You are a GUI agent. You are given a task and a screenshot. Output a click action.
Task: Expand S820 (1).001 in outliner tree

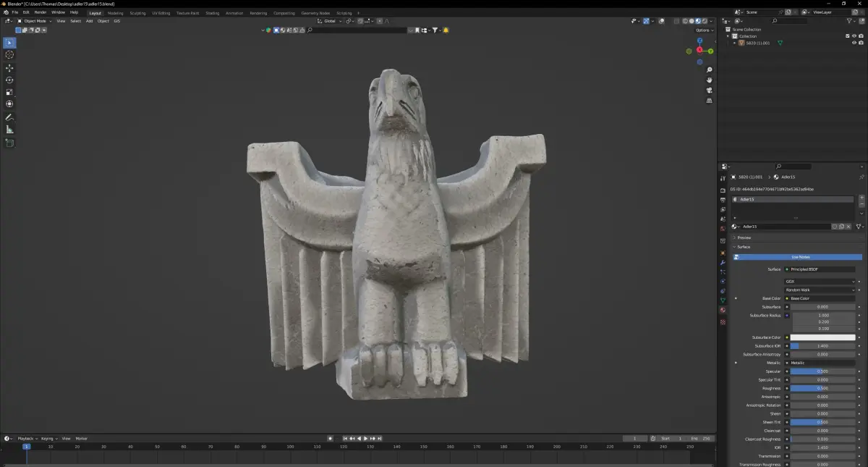click(735, 43)
